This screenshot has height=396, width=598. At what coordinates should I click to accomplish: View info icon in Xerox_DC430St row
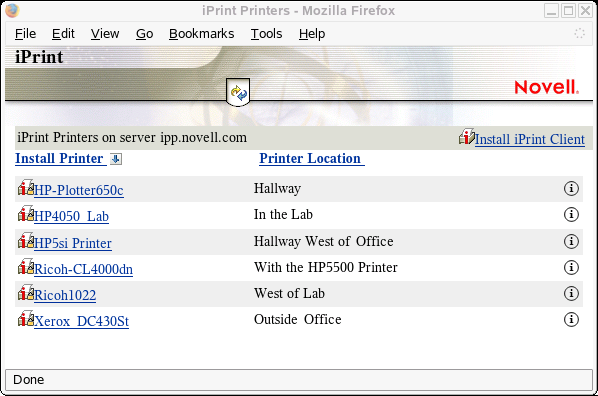tap(571, 319)
